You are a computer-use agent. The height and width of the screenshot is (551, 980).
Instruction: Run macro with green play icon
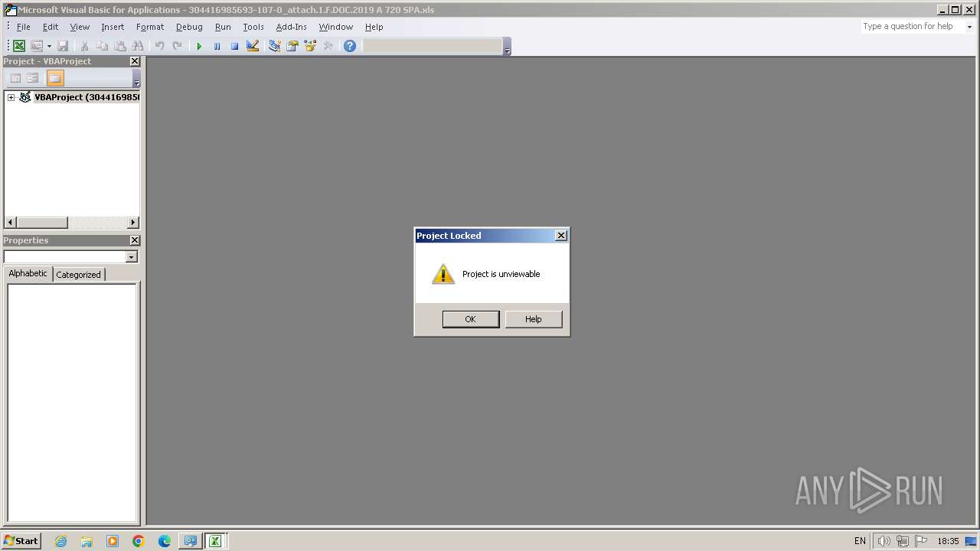(x=199, y=46)
